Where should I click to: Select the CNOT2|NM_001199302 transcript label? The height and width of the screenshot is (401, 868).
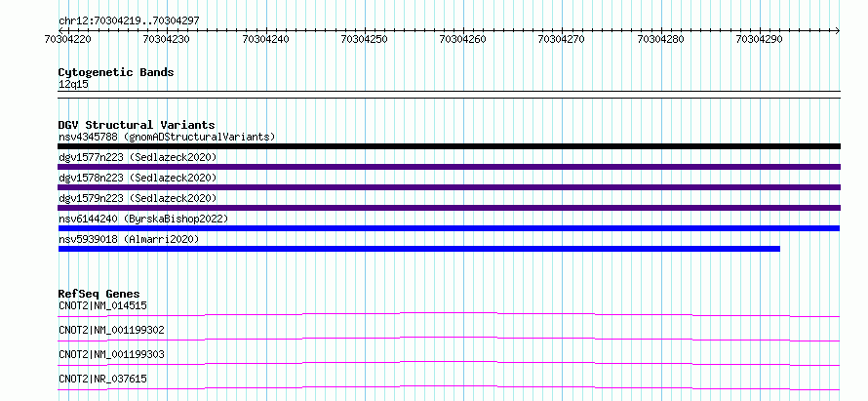pyautogui.click(x=111, y=330)
